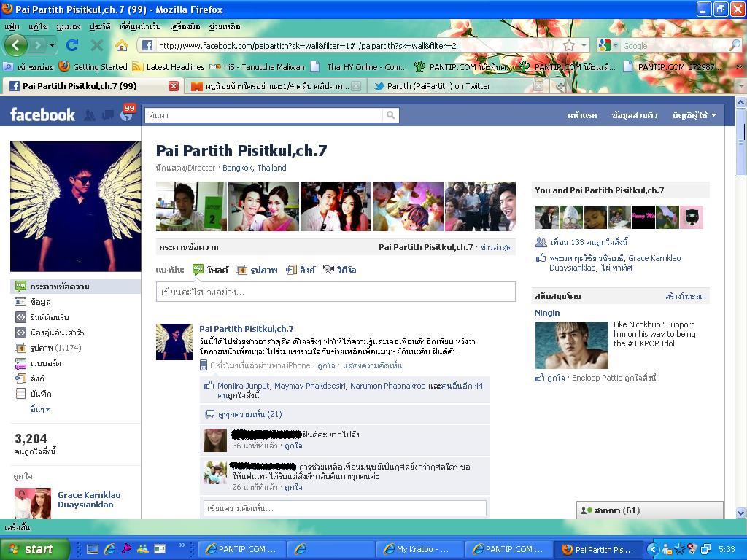The image size is (747, 560).
Task: Open the Windows Start menu
Action: click(34, 549)
